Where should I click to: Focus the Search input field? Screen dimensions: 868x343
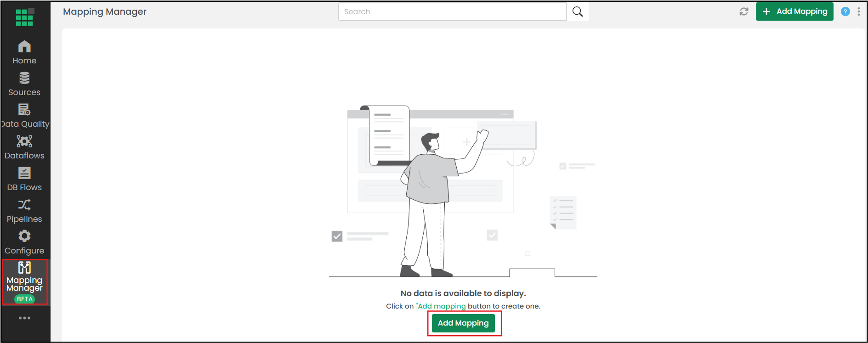tap(452, 11)
